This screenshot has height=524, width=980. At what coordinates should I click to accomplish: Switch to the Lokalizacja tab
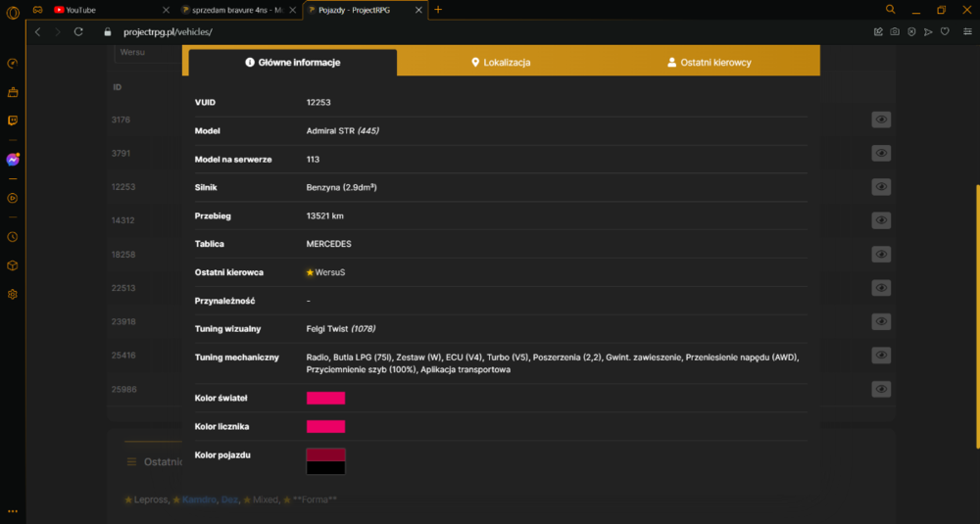click(x=501, y=63)
